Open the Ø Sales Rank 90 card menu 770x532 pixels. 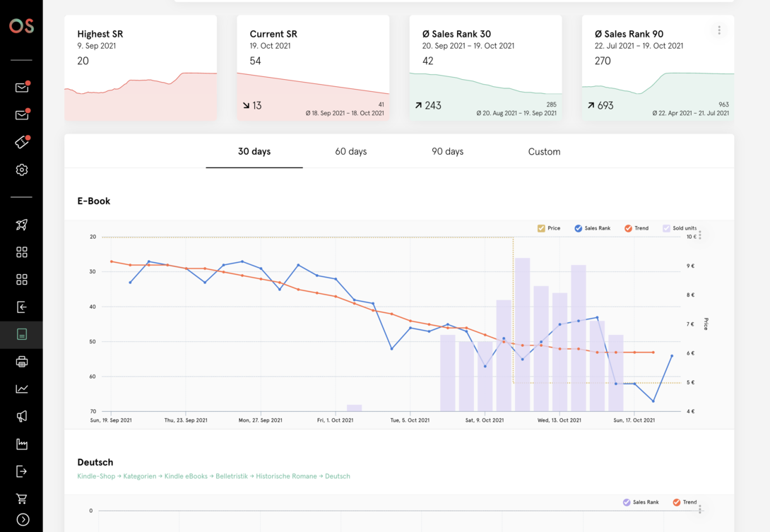click(x=719, y=30)
